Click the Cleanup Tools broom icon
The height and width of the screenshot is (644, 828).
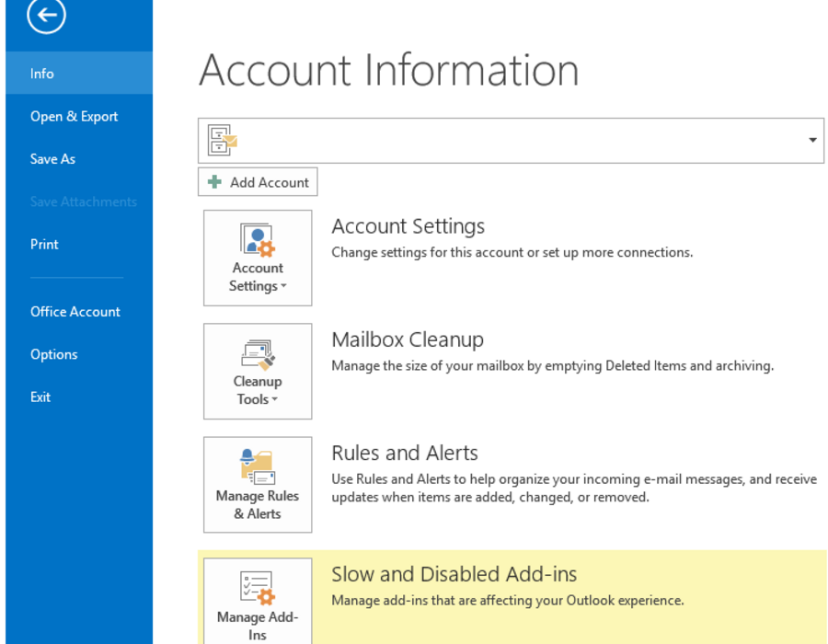coord(258,353)
